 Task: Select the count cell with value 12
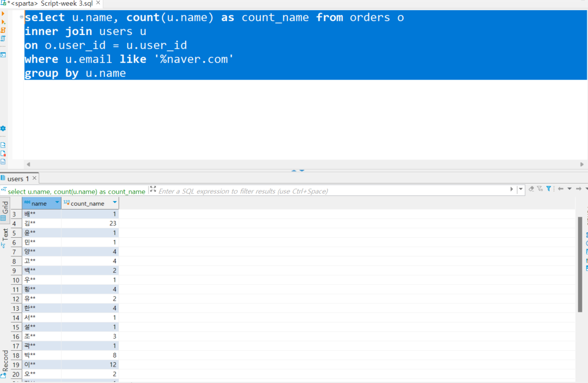pyautogui.click(x=90, y=364)
